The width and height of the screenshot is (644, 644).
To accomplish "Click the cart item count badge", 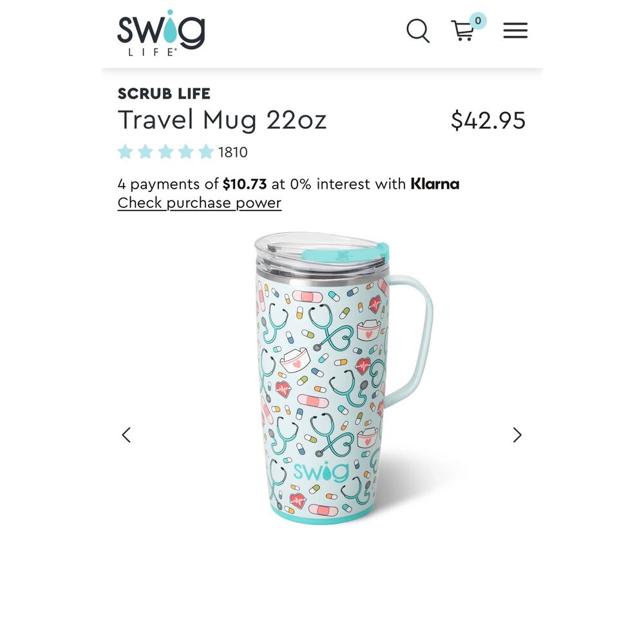I will click(x=478, y=21).
